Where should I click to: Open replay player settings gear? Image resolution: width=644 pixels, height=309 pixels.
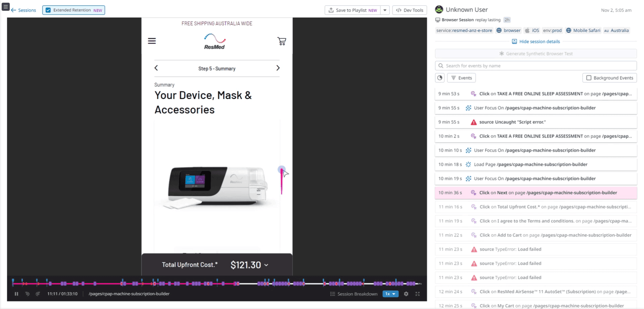[x=406, y=294]
